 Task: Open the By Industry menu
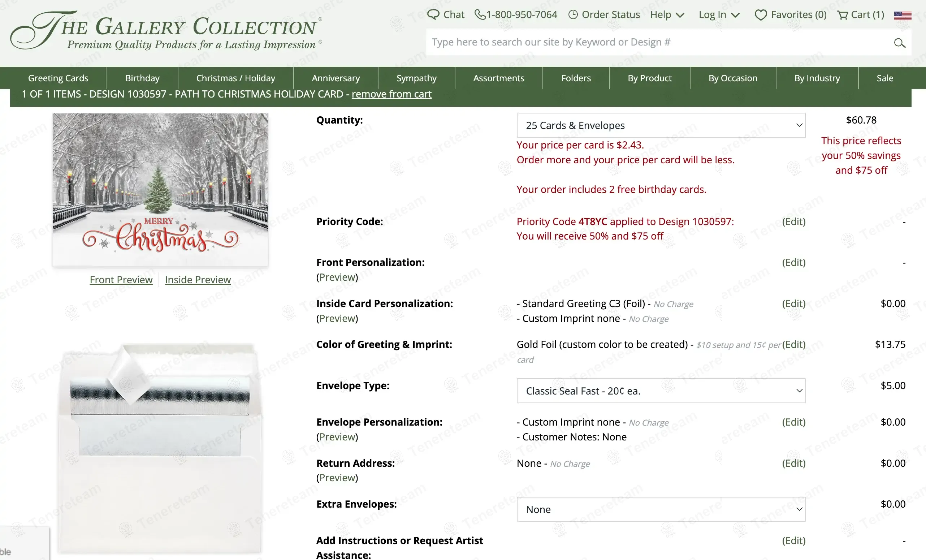click(x=817, y=78)
